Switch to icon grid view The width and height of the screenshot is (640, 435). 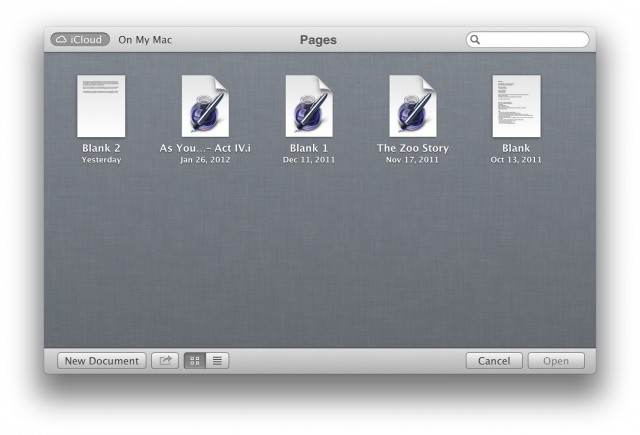(195, 361)
